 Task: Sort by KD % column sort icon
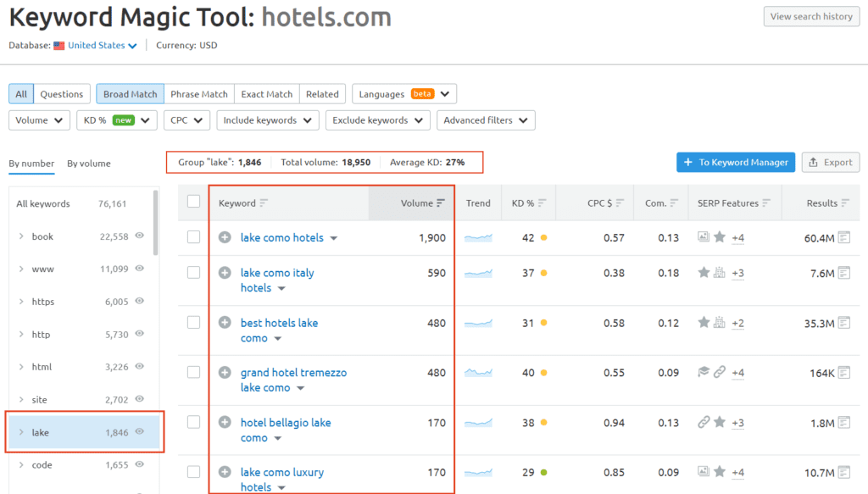542,203
